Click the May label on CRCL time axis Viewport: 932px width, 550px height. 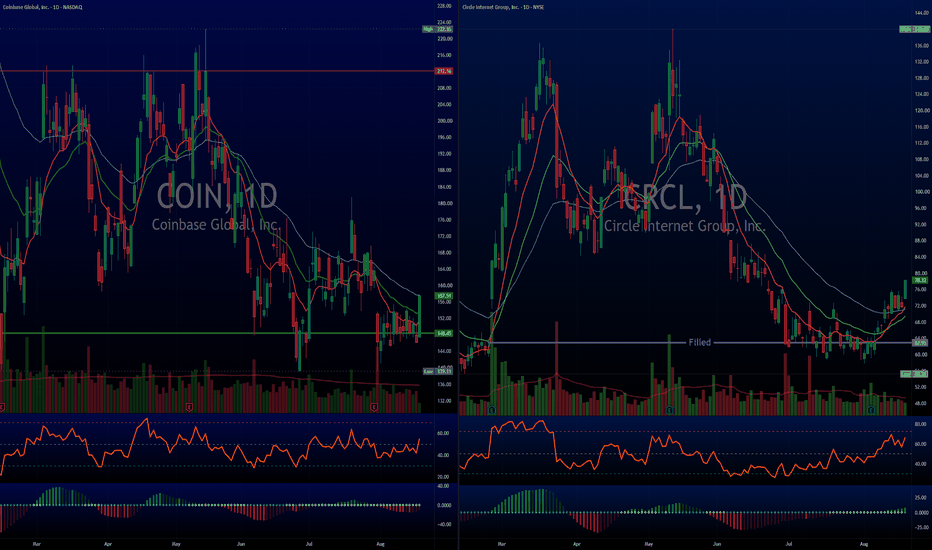[648, 544]
